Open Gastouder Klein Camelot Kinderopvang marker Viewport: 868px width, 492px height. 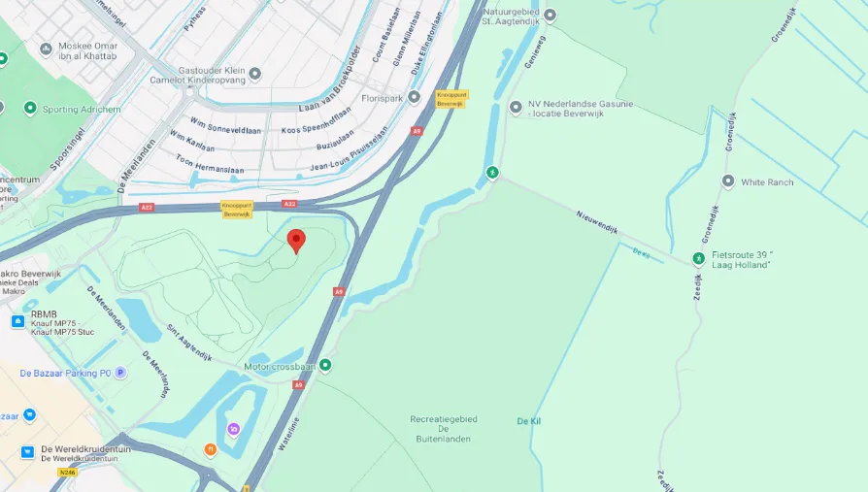pos(254,74)
